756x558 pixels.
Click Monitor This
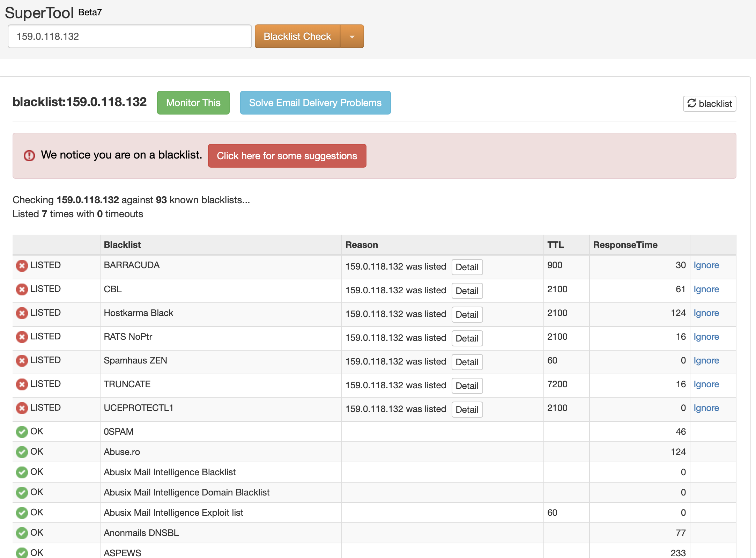193,103
